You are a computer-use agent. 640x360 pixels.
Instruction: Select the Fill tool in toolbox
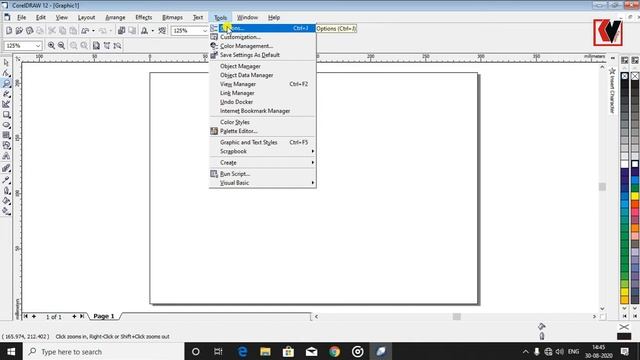(6, 201)
